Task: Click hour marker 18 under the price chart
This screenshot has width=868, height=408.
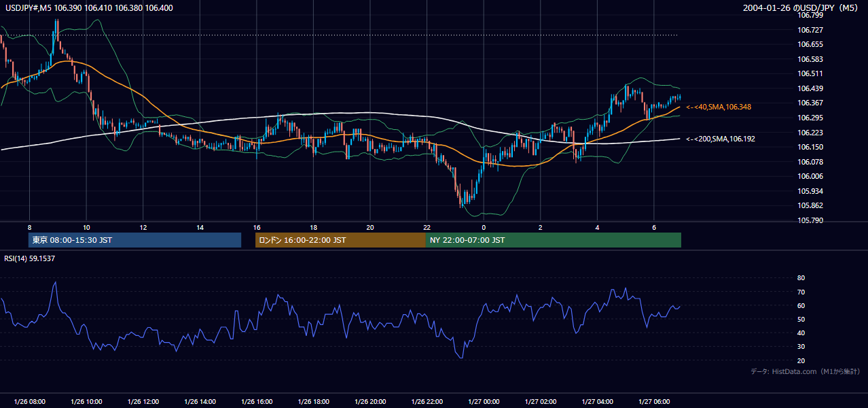Action: pyautogui.click(x=313, y=227)
